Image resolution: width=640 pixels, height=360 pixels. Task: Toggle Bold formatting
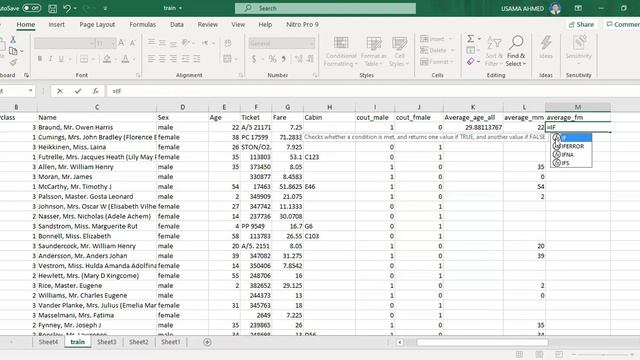(40, 59)
